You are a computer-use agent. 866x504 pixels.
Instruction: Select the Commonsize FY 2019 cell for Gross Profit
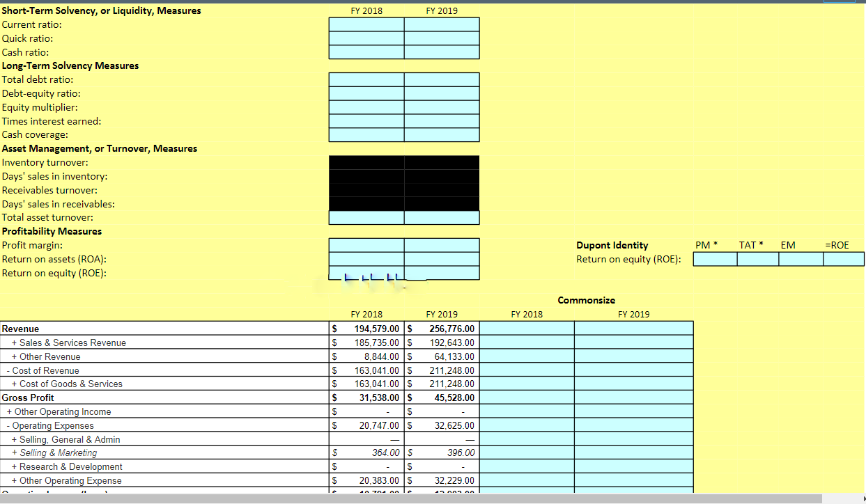633,397
